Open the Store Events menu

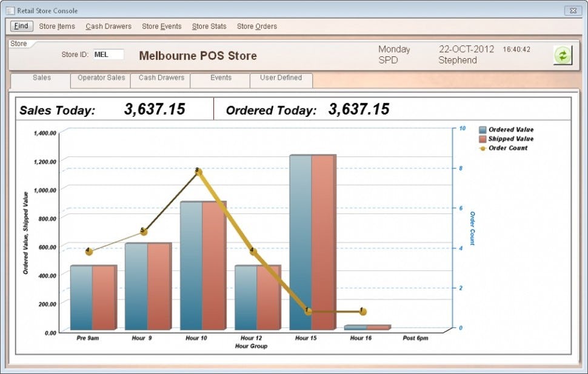click(x=162, y=26)
